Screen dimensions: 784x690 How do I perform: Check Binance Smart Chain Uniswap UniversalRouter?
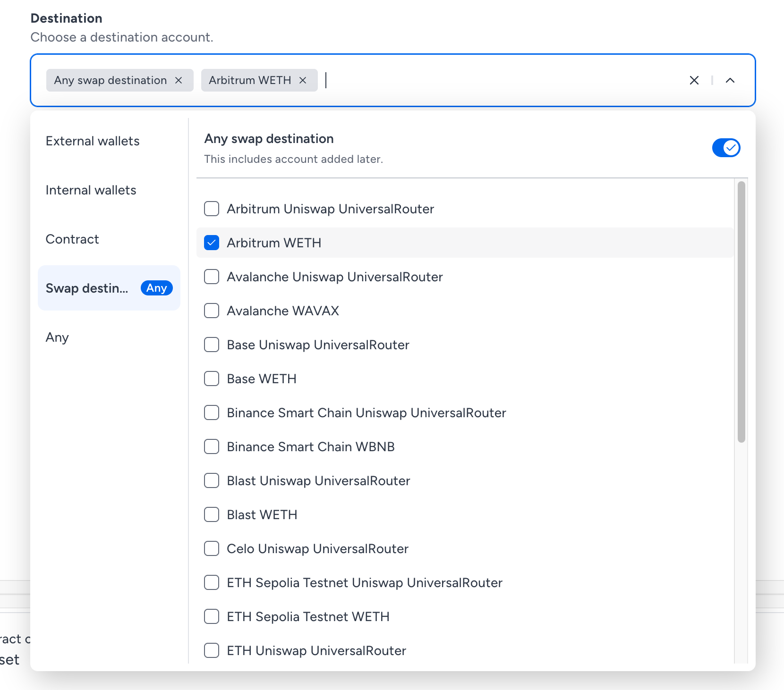coord(212,412)
